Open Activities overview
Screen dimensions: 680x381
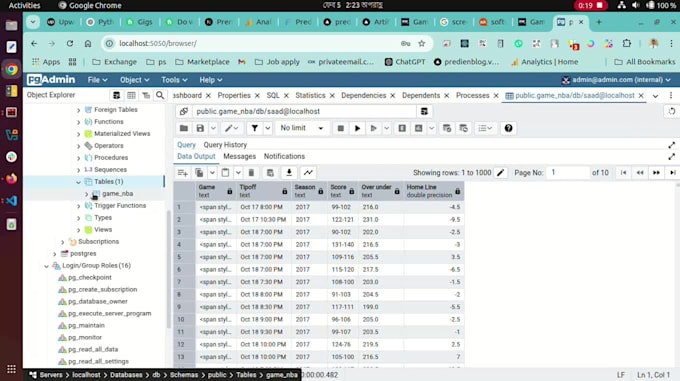24,5
